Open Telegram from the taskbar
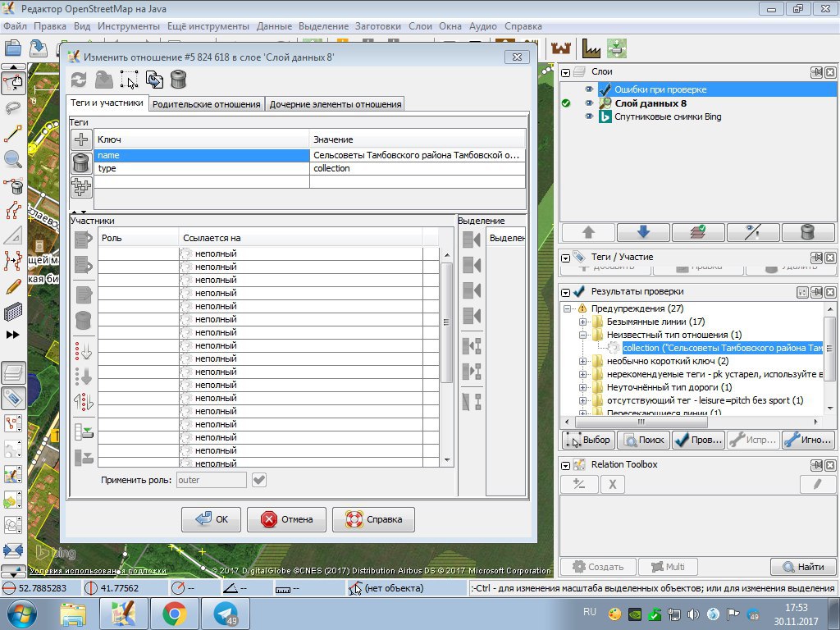This screenshot has width=840, height=630. click(226, 614)
